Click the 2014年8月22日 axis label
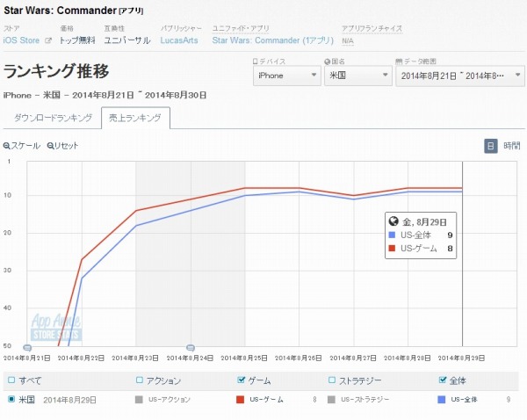 click(81, 358)
